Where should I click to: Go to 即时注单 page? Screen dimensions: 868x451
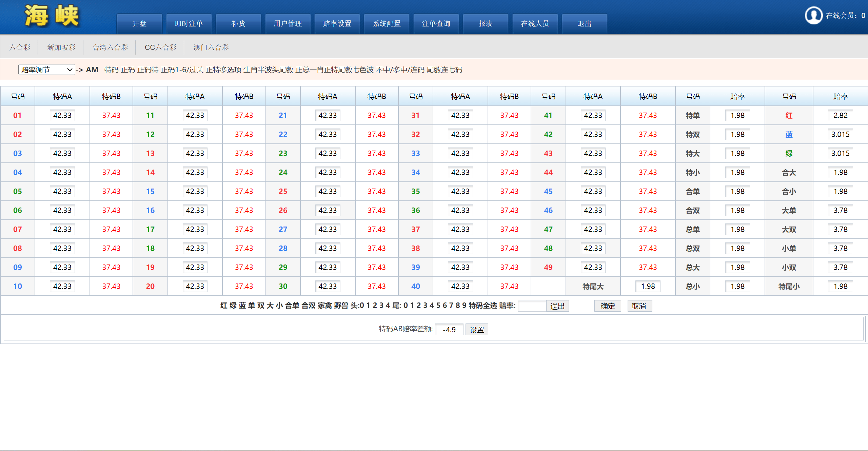pyautogui.click(x=189, y=23)
